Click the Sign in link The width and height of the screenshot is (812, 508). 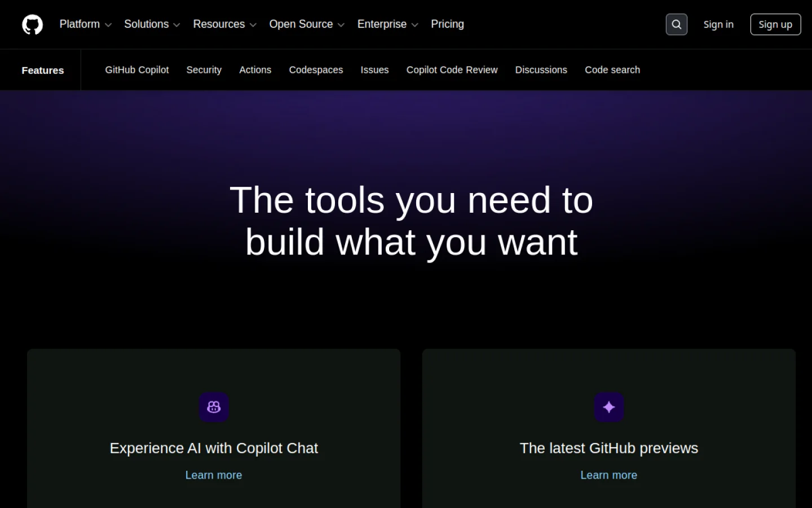[718, 24]
